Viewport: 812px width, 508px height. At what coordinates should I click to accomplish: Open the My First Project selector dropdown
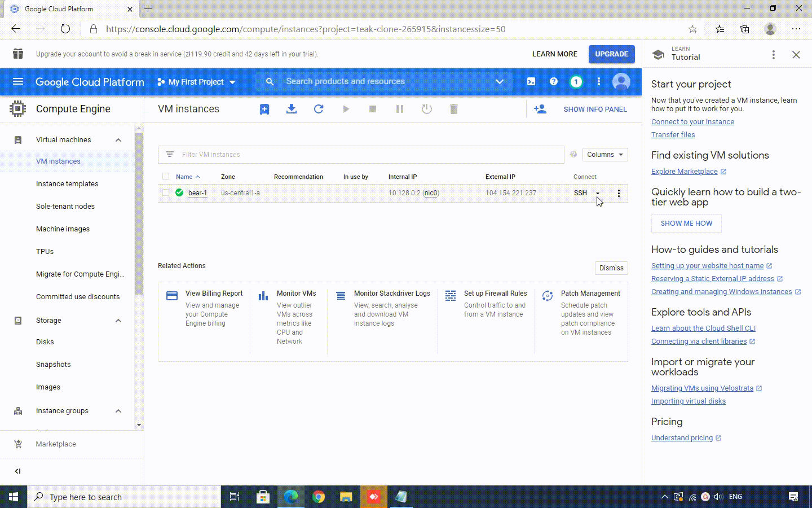pos(196,82)
